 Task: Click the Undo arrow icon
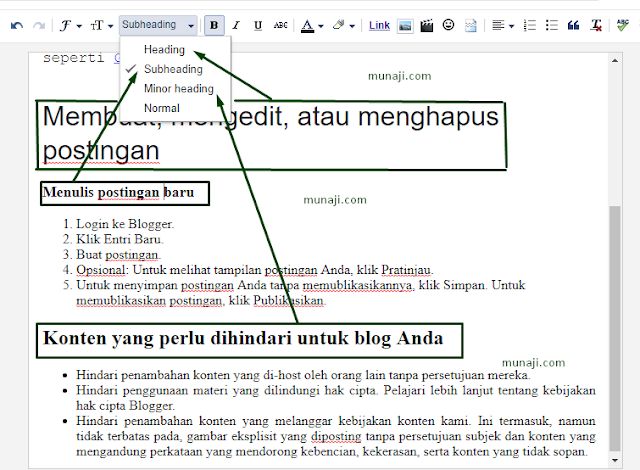tap(17, 26)
